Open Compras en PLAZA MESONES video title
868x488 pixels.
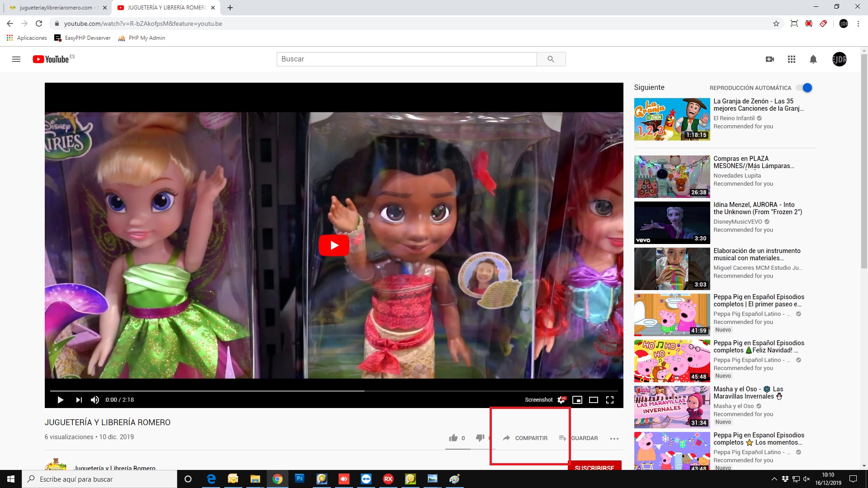pyautogui.click(x=754, y=162)
